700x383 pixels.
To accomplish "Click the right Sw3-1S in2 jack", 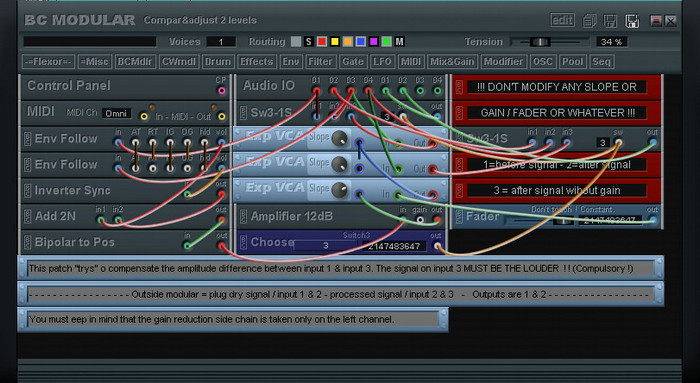I will 550,142.
